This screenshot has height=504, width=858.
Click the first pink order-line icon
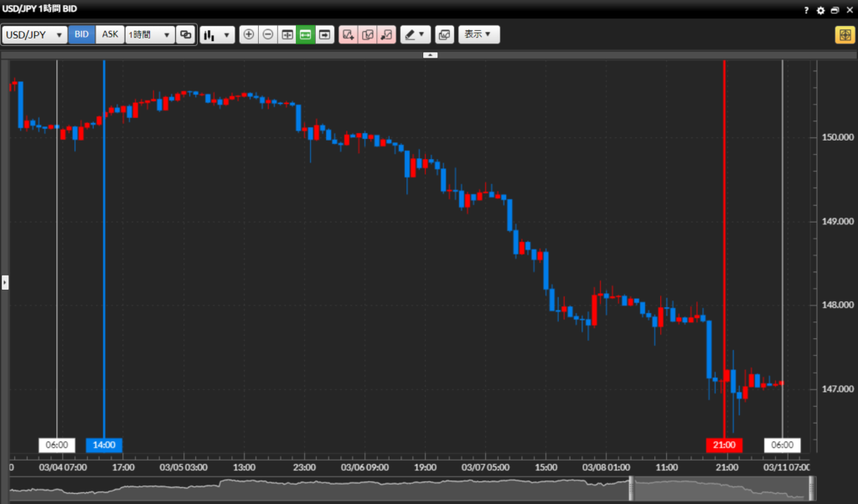tap(348, 35)
